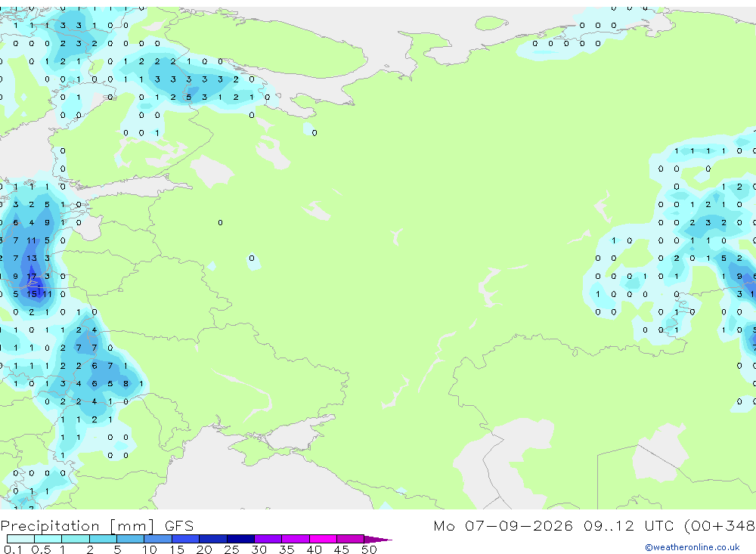Select the 1–2 mm legend color swatch
This screenshot has height=554, width=756.
pyautogui.click(x=76, y=539)
